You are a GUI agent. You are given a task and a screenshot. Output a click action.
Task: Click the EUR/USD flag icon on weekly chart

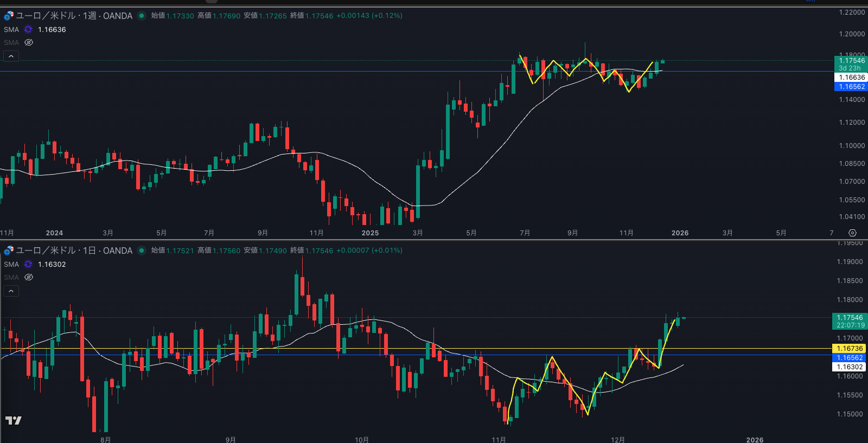[9, 16]
